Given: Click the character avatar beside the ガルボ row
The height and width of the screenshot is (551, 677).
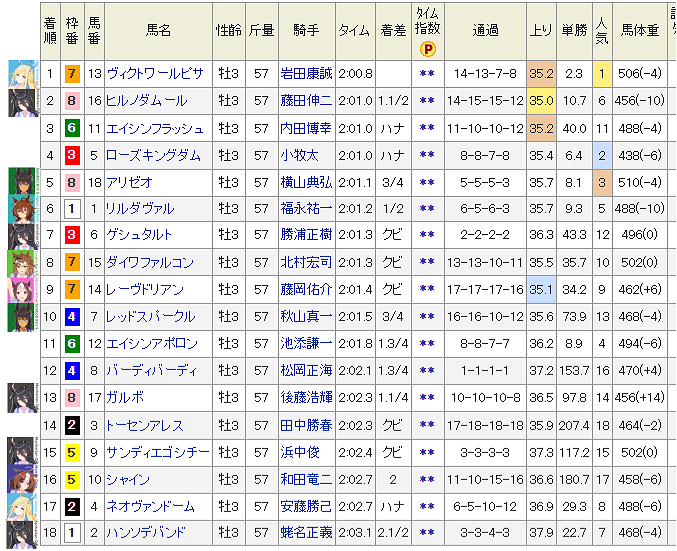Looking at the screenshot, I should (x=22, y=398).
